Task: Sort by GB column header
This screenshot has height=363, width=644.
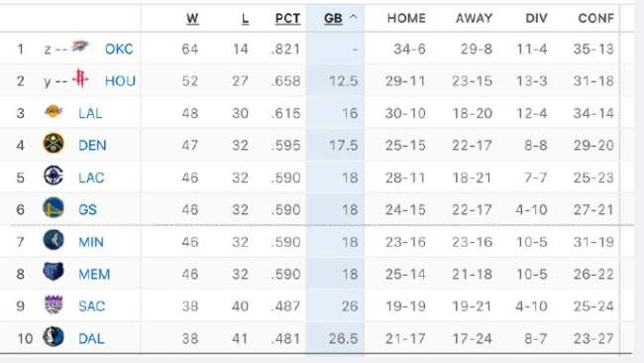Action: (x=333, y=19)
